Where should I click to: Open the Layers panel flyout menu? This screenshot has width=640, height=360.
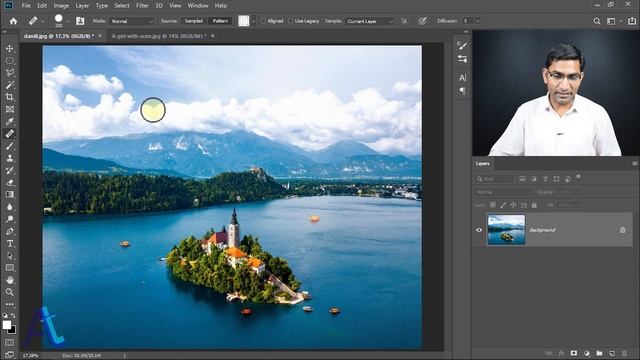click(635, 163)
